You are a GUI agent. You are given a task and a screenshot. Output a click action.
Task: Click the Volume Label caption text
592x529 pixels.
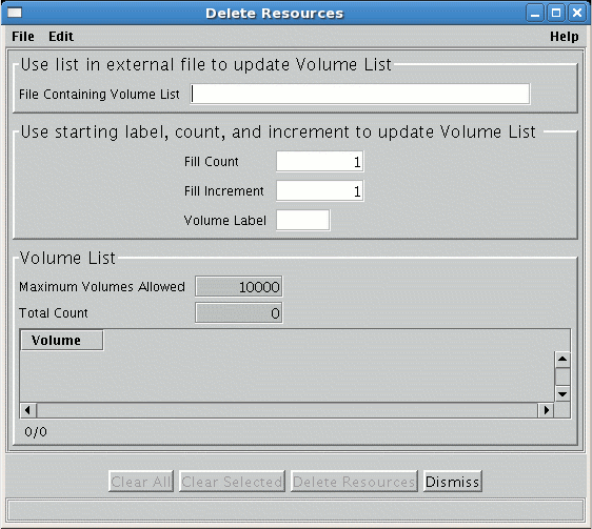[225, 220]
